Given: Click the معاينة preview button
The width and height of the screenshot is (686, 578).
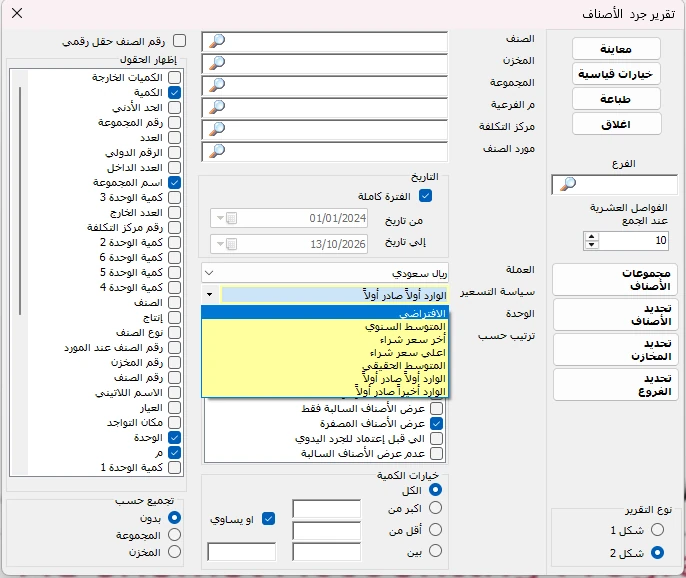Looking at the screenshot, I should point(616,49).
